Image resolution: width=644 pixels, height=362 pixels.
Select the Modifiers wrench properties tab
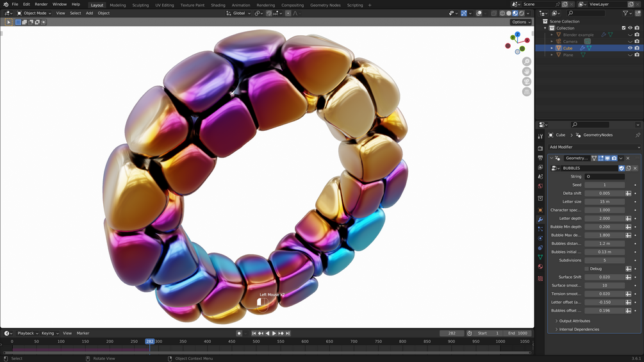pos(540,220)
